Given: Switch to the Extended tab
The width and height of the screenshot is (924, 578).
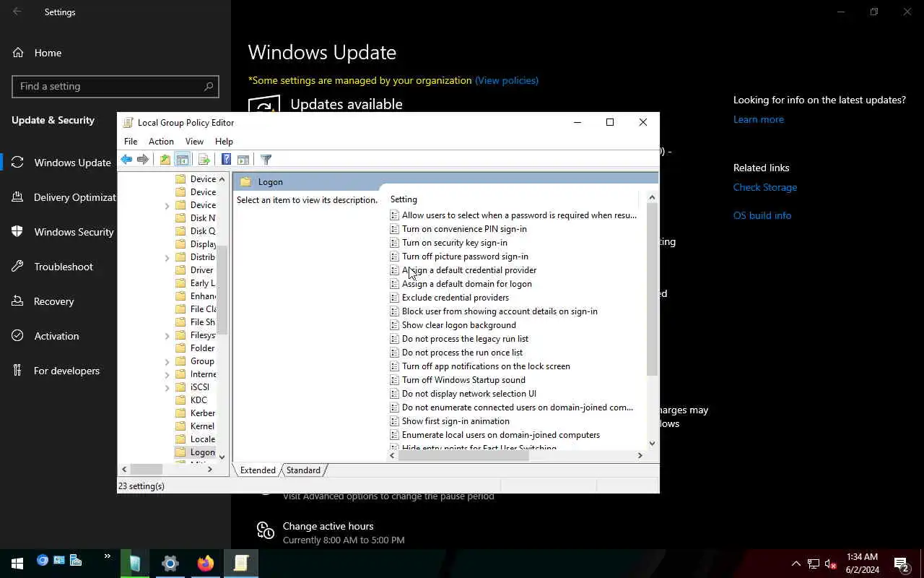Looking at the screenshot, I should tap(258, 470).
